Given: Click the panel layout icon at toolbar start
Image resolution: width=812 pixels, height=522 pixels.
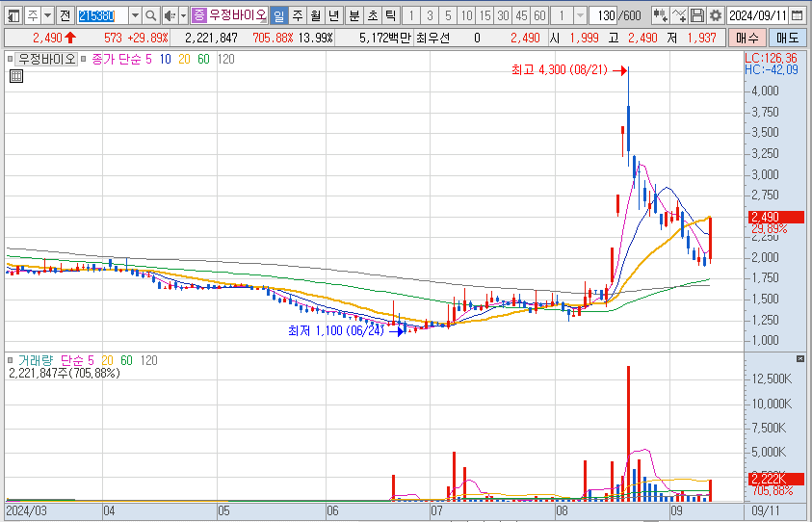Looking at the screenshot, I should tap(14, 16).
